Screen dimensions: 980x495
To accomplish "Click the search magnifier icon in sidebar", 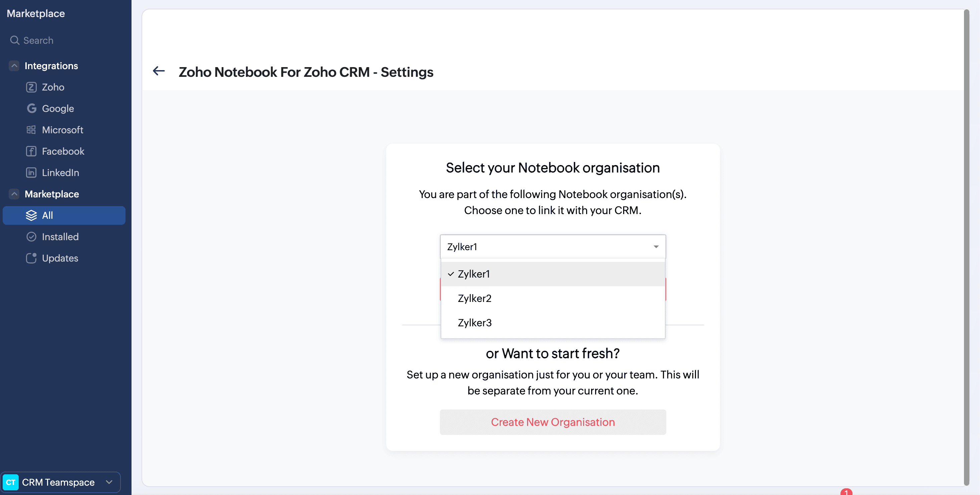I will [14, 40].
